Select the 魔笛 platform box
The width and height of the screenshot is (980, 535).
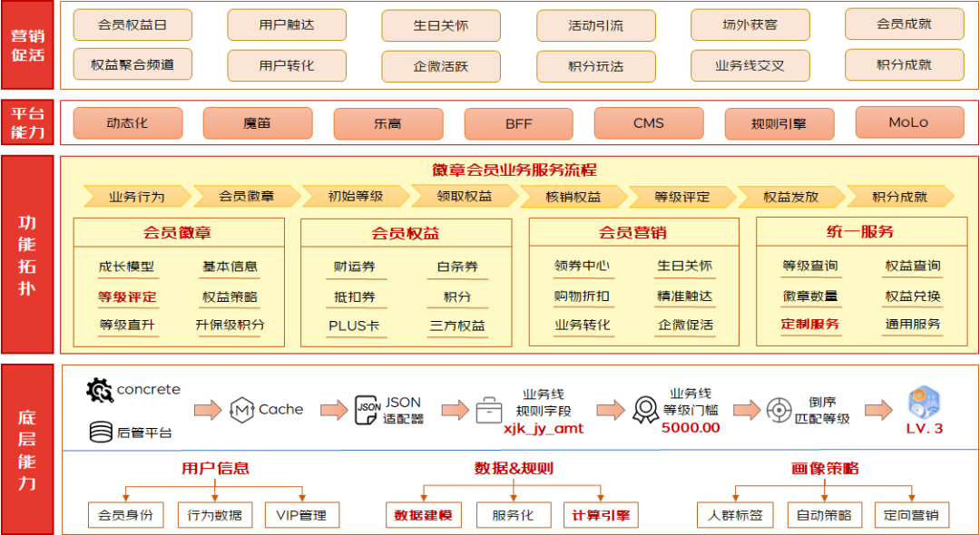pyautogui.click(x=258, y=123)
